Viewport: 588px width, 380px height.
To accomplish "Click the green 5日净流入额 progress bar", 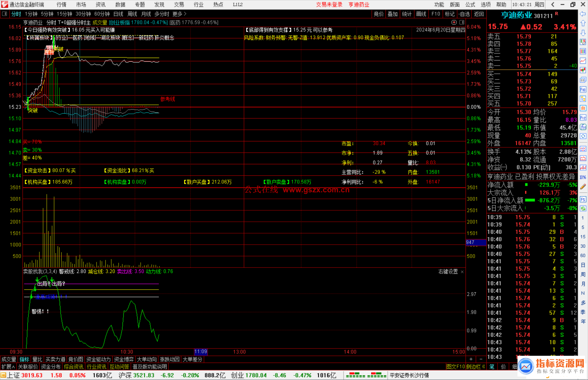I will pos(530,200).
